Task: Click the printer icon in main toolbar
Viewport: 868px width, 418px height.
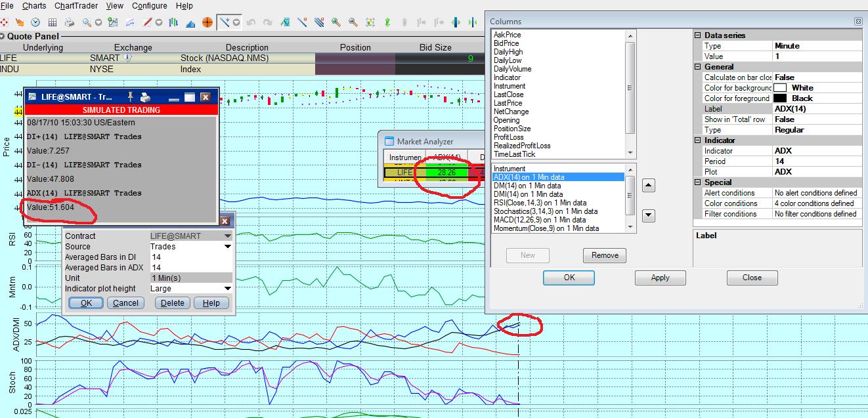Action: pyautogui.click(x=70, y=22)
